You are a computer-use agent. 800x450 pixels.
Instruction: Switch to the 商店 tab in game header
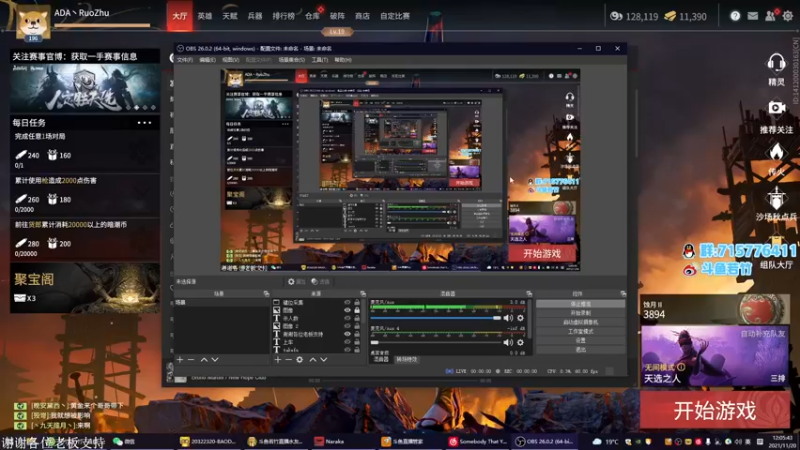tap(362, 16)
